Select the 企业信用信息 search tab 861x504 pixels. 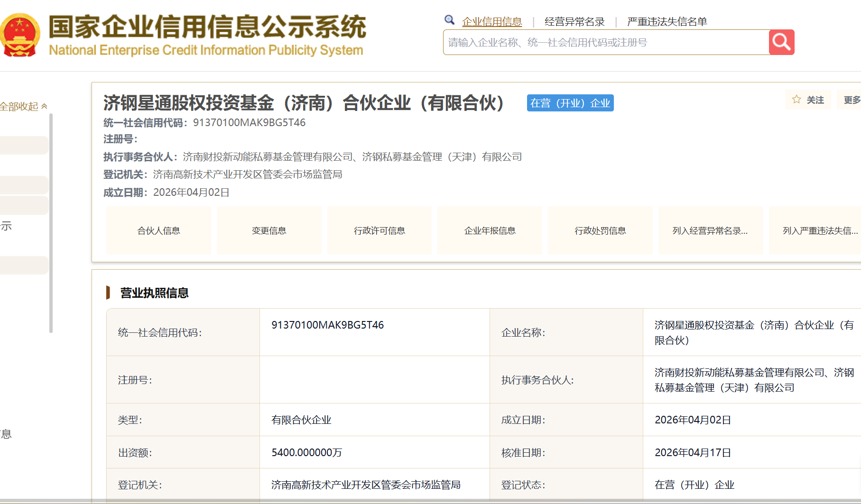click(492, 22)
